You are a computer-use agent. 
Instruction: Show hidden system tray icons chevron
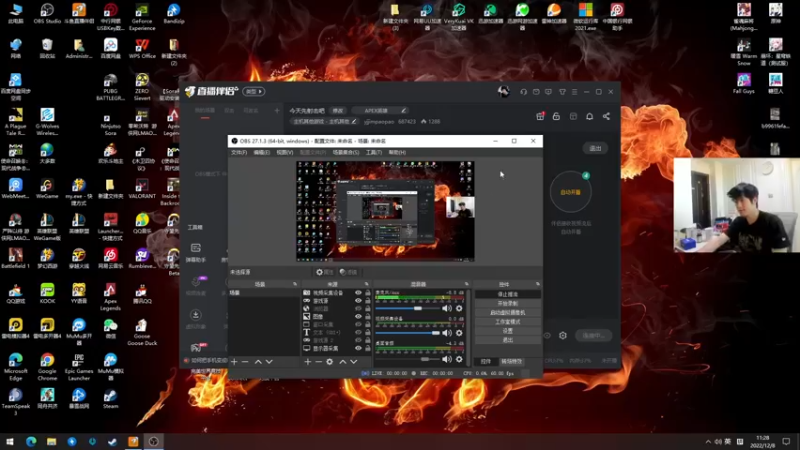click(x=708, y=441)
